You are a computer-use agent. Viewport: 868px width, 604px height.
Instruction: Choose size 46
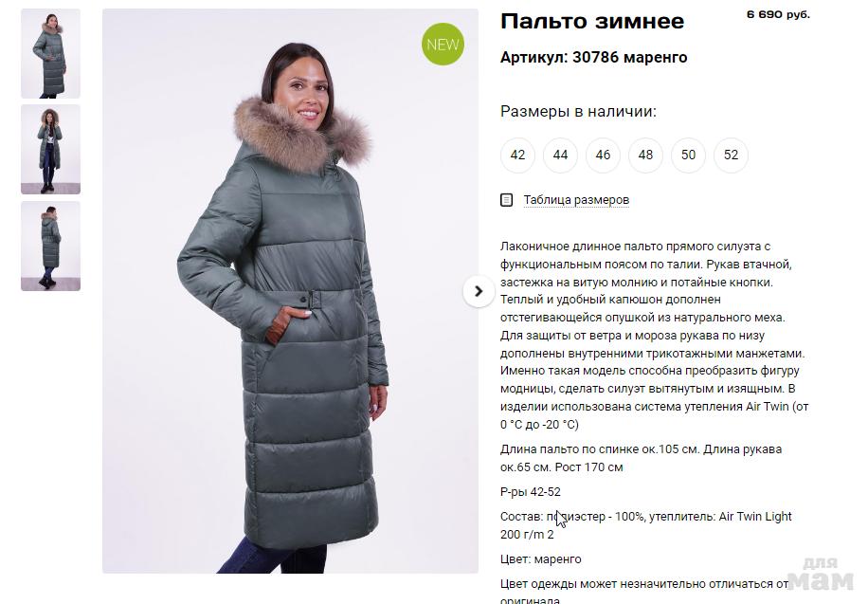[x=603, y=156]
